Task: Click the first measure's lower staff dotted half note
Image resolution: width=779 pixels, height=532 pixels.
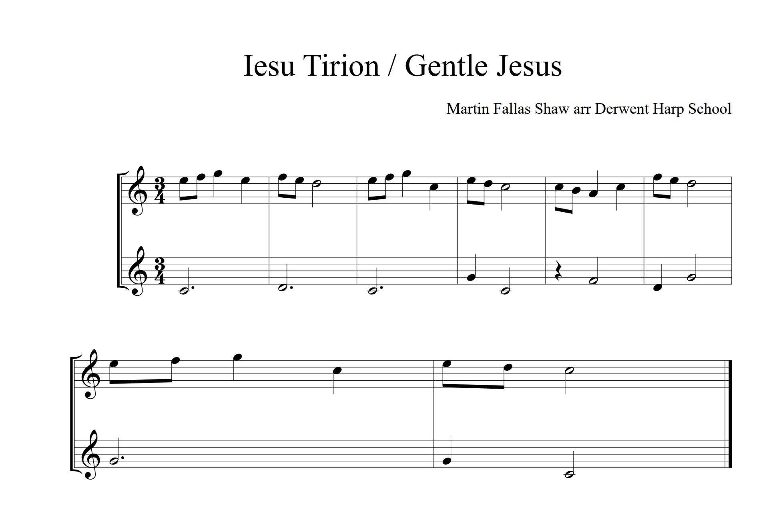Action: point(184,291)
